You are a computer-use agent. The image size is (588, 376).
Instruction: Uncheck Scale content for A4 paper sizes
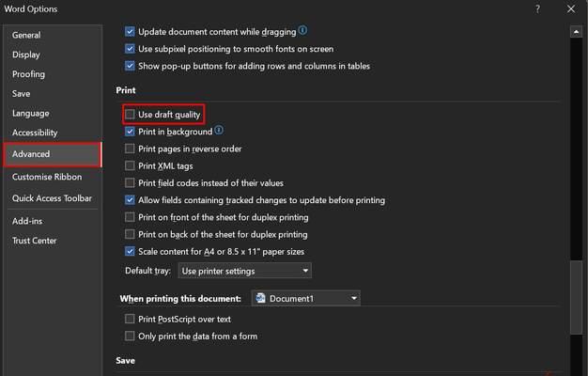pos(130,251)
